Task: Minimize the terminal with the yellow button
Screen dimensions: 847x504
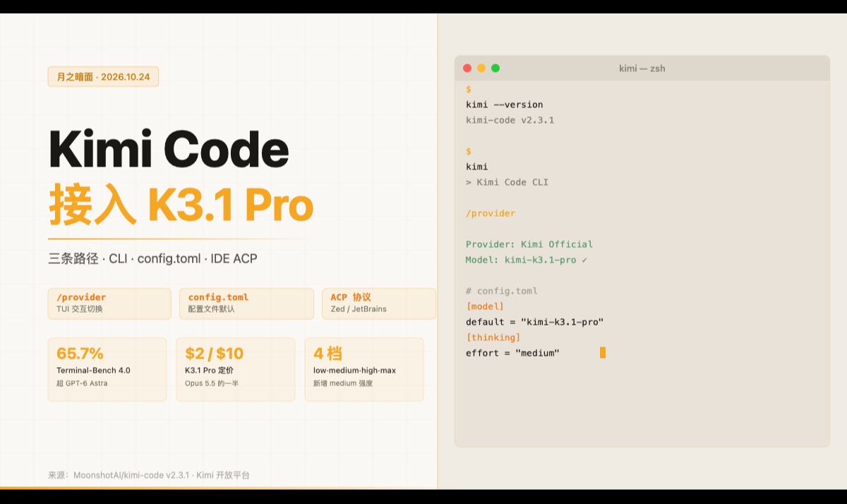Action: pyautogui.click(x=481, y=68)
